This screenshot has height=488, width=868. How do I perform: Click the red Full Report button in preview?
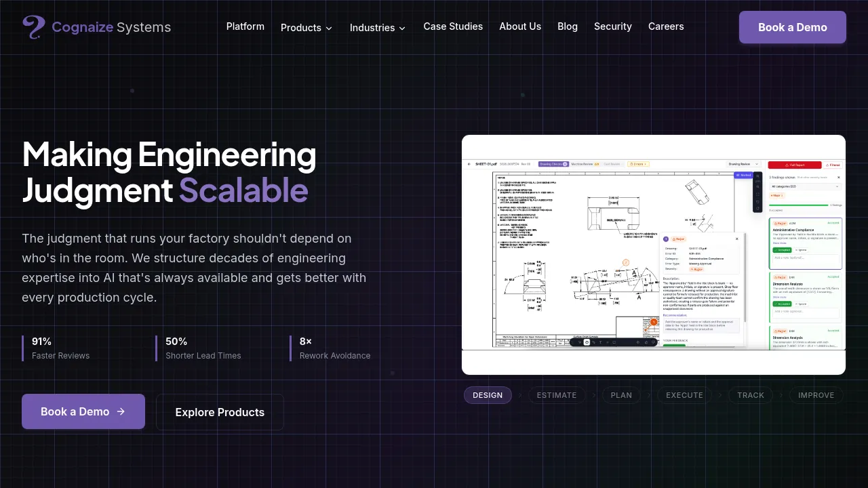[x=794, y=165]
